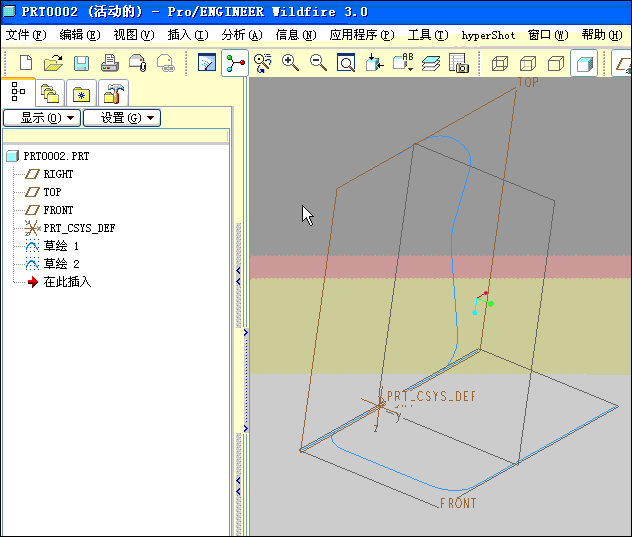Screen dimensions: 632x537
Task: Open the 编辑(E) menu
Action: pos(80,35)
